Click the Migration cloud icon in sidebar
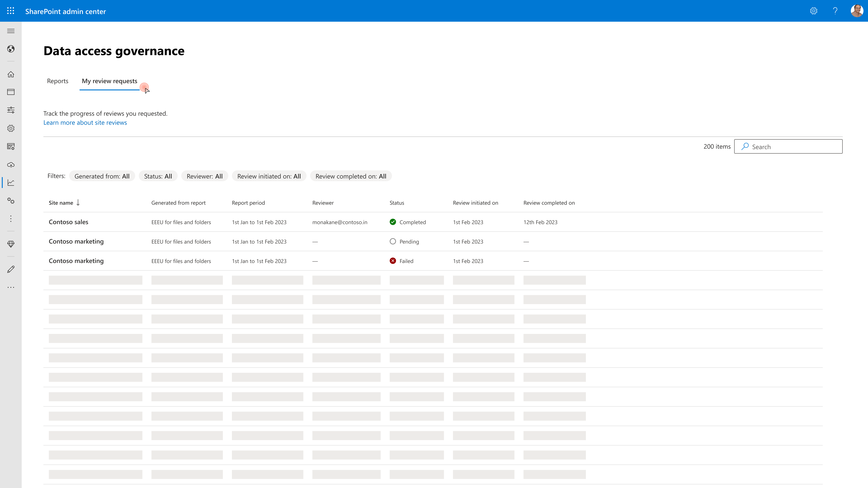Image resolution: width=868 pixels, height=488 pixels. tap(11, 165)
